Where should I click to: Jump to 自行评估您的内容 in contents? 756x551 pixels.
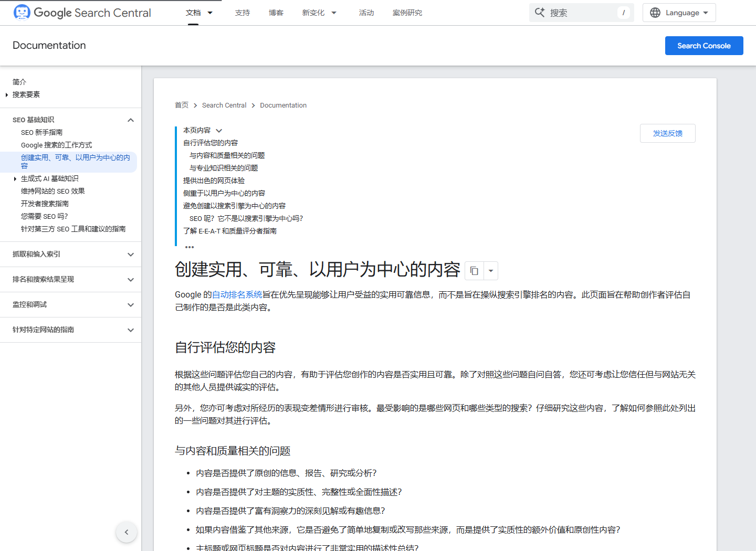coord(211,143)
